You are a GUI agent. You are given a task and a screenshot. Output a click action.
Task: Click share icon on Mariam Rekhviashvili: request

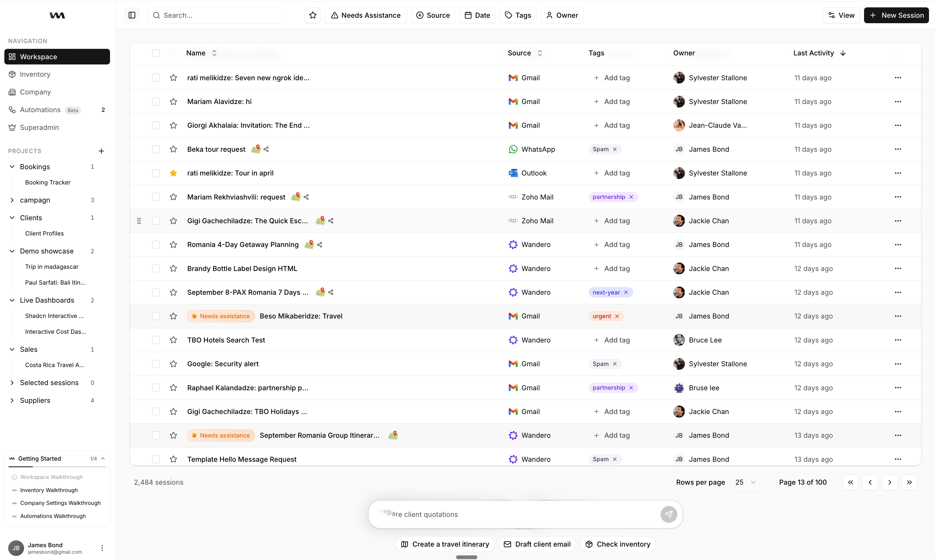306,197
